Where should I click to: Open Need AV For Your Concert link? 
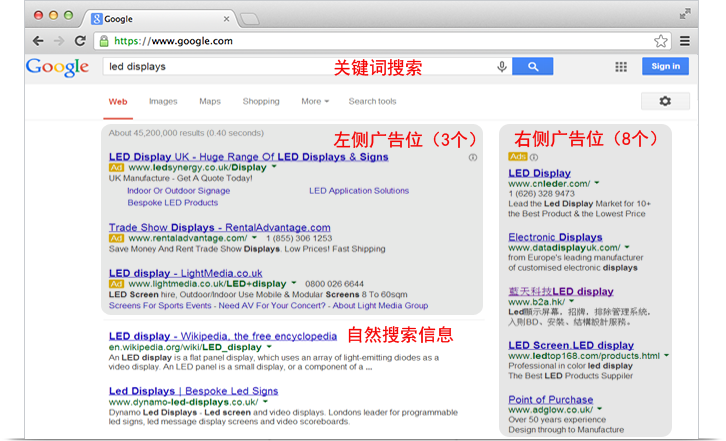[x=272, y=306]
